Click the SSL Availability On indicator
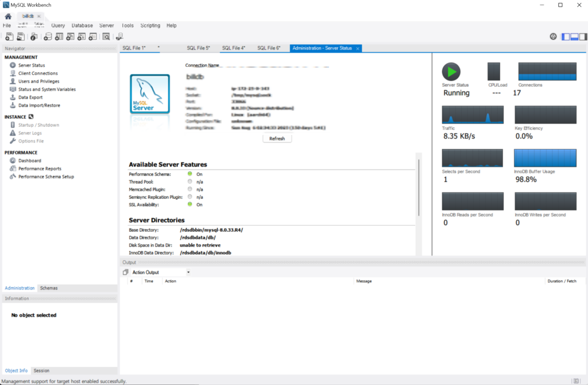Image resolution: width=588 pixels, height=385 pixels. (190, 204)
